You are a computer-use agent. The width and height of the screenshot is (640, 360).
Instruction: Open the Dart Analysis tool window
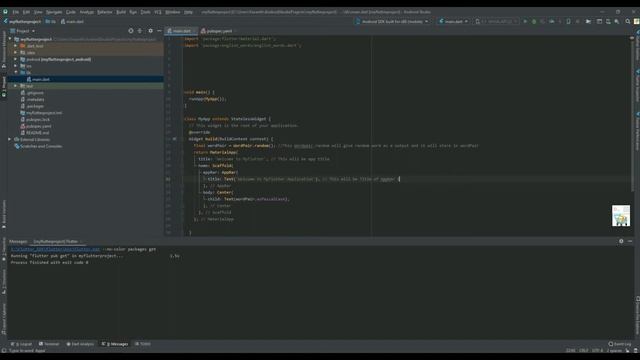pos(80,344)
